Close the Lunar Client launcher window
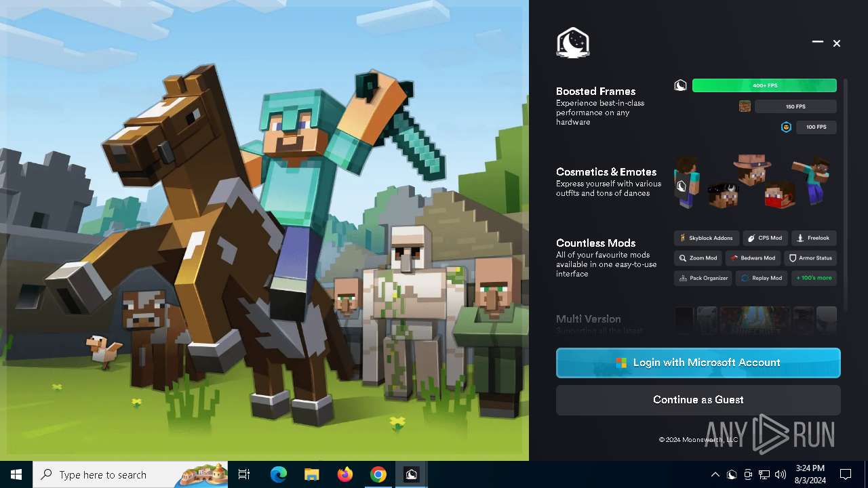 (x=837, y=43)
